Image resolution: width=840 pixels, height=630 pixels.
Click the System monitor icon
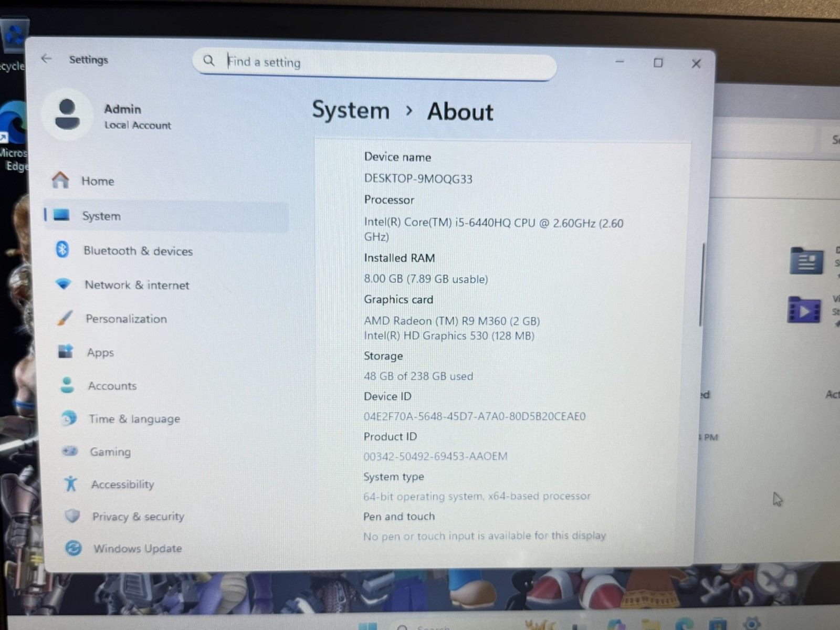coord(61,215)
